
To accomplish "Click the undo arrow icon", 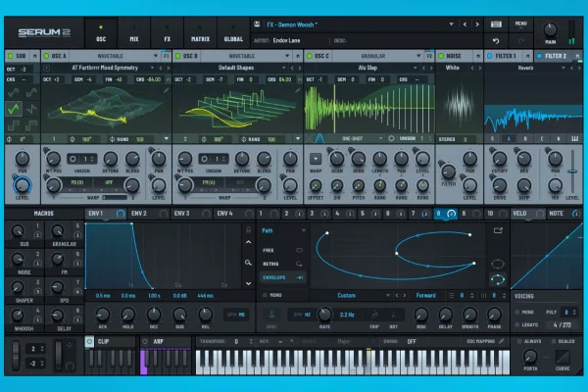I will pyautogui.click(x=496, y=40).
